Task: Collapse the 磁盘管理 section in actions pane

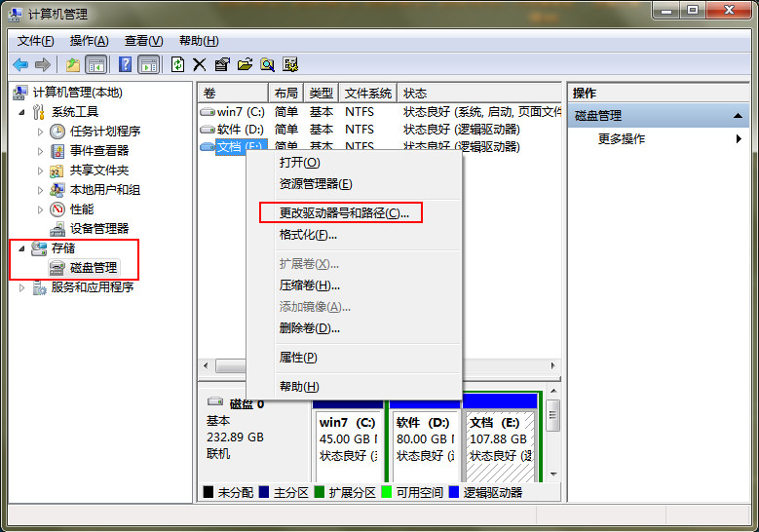Action: (740, 116)
